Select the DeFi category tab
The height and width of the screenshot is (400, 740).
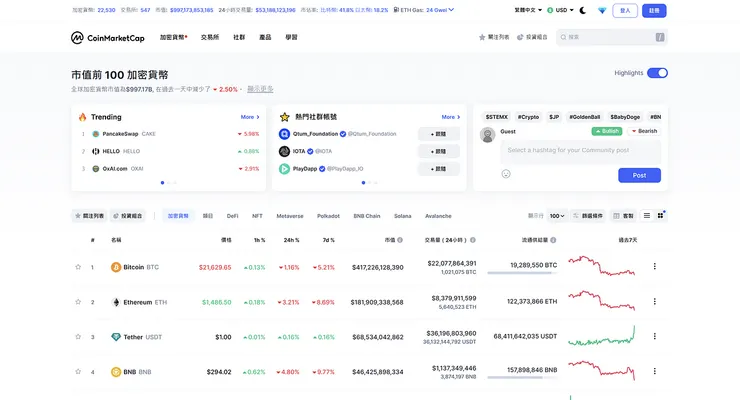[232, 216]
